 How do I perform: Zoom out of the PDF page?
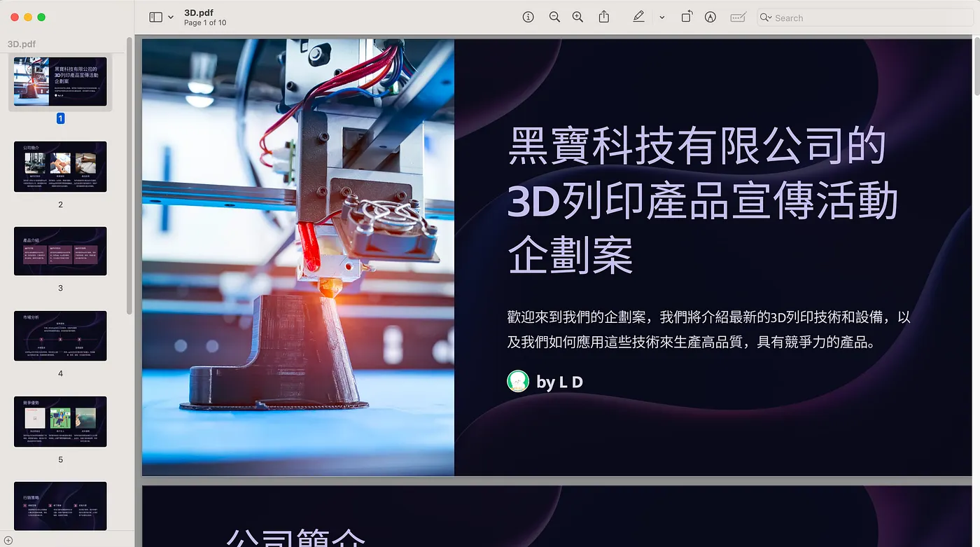click(554, 18)
